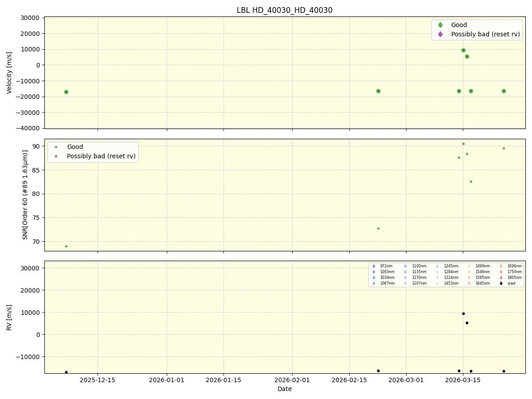Click the purple Possibly bad marker in SNR legend
532x399 pixels.
click(56, 156)
